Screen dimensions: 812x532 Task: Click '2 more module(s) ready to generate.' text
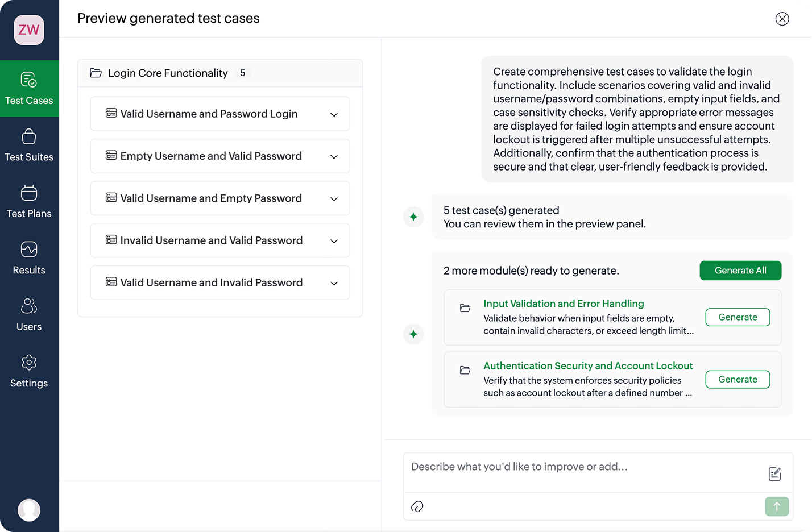(531, 271)
